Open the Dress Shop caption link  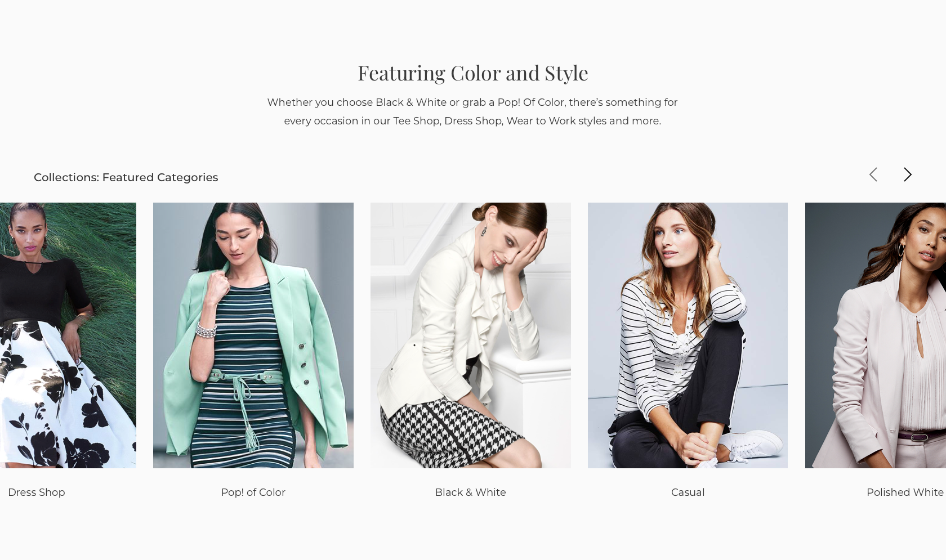37,492
